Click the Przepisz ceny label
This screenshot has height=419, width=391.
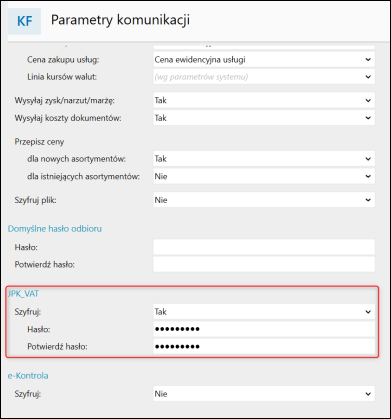coord(39,142)
